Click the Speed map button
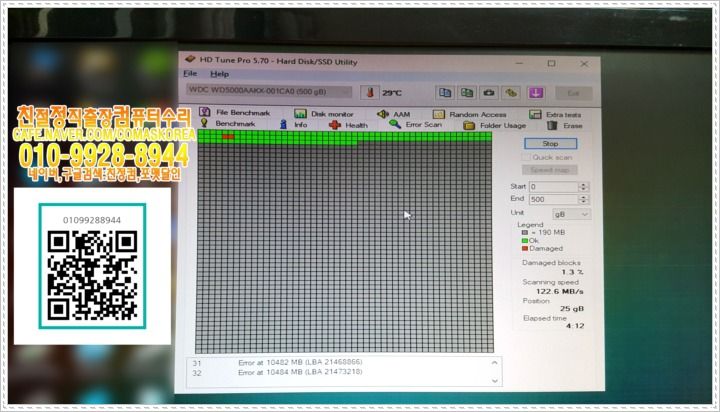 point(550,170)
